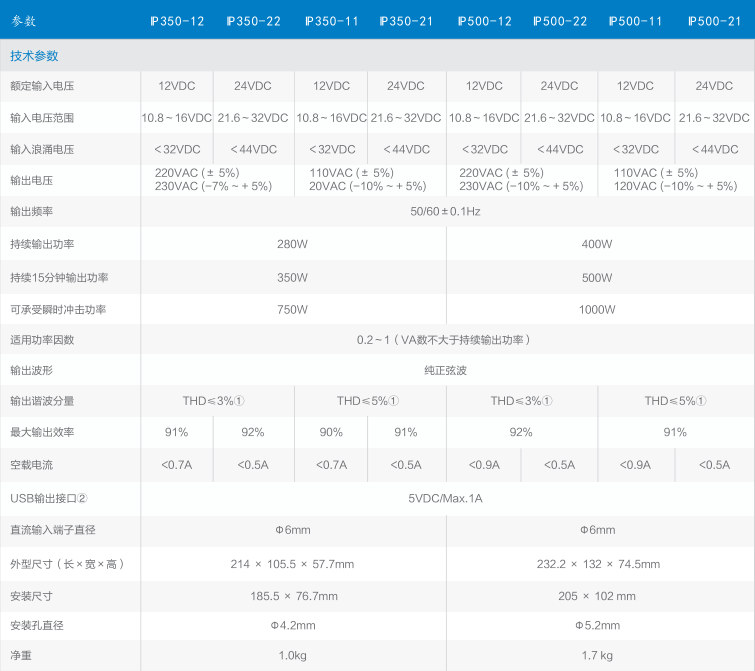Screen dimensions: 755x671
Task: Select the 750W surge power cell
Action: pyautogui.click(x=292, y=309)
